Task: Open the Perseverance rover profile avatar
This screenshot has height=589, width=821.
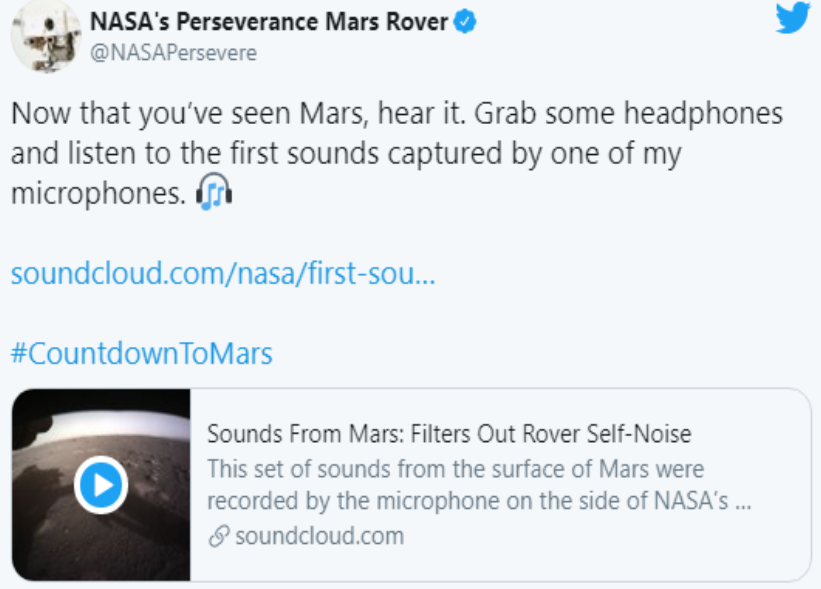Action: click(45, 37)
